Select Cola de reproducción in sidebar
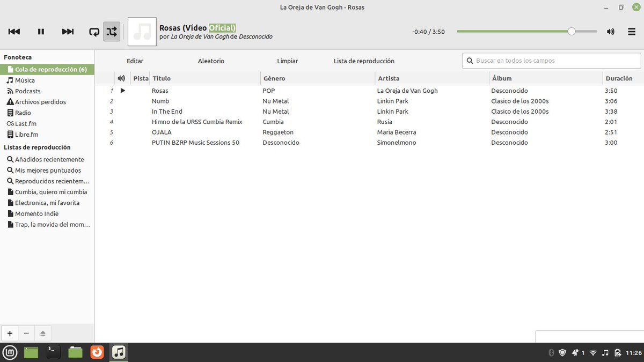Image resolution: width=644 pixels, height=362 pixels. (x=47, y=70)
